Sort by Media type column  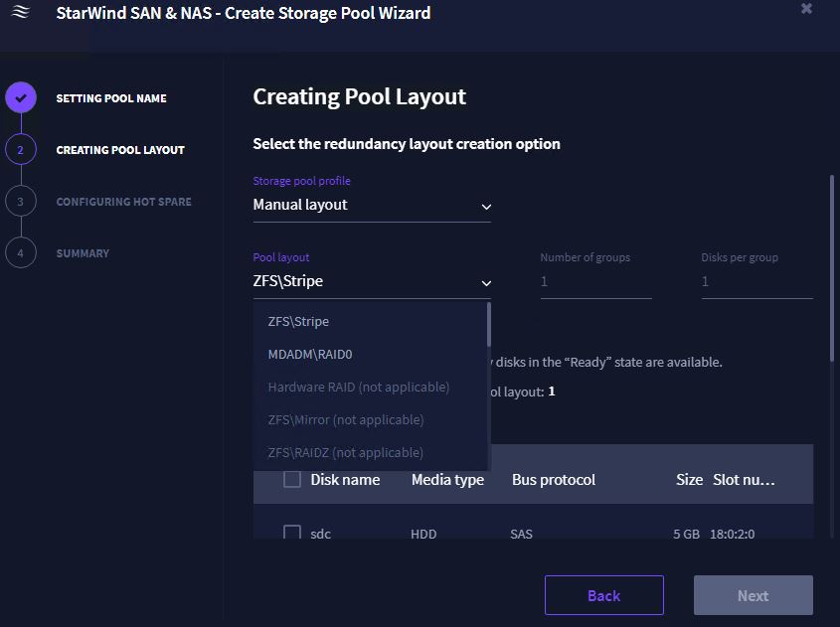447,480
